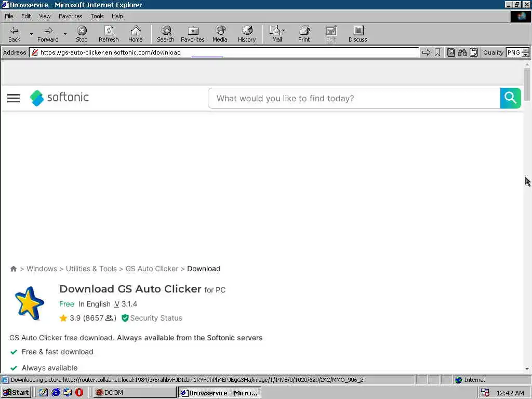Screen dimensions: 532x399
Task: Click the Internet zone status indicator
Action: coord(470,380)
